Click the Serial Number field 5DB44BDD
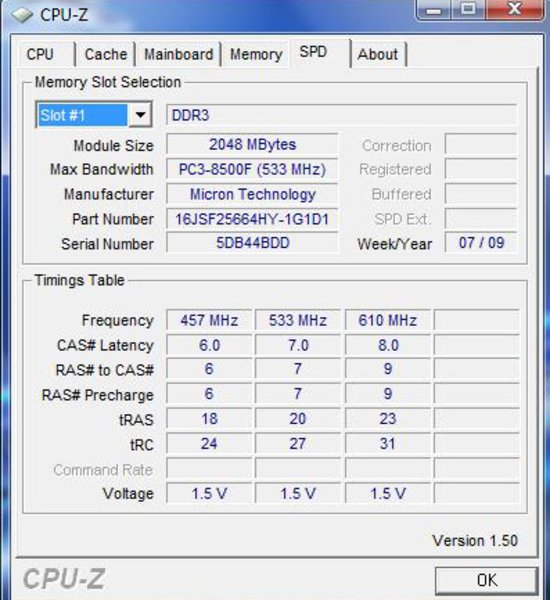Viewport: 550px width, 600px height. click(x=252, y=243)
